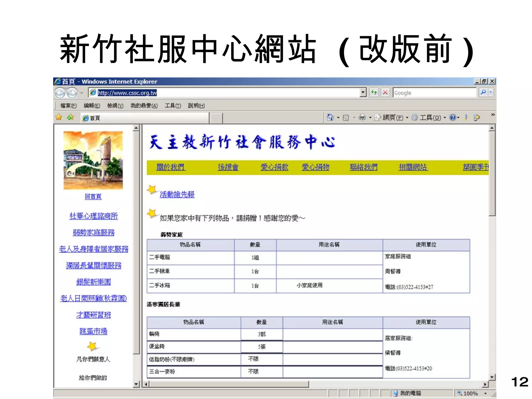
Task: Open 銀髮新樂園 sidebar link
Action: point(94,282)
